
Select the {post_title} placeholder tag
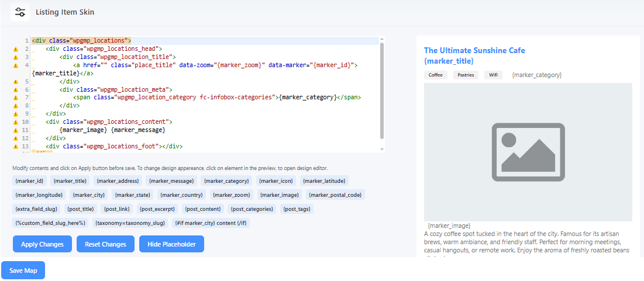(x=81, y=209)
